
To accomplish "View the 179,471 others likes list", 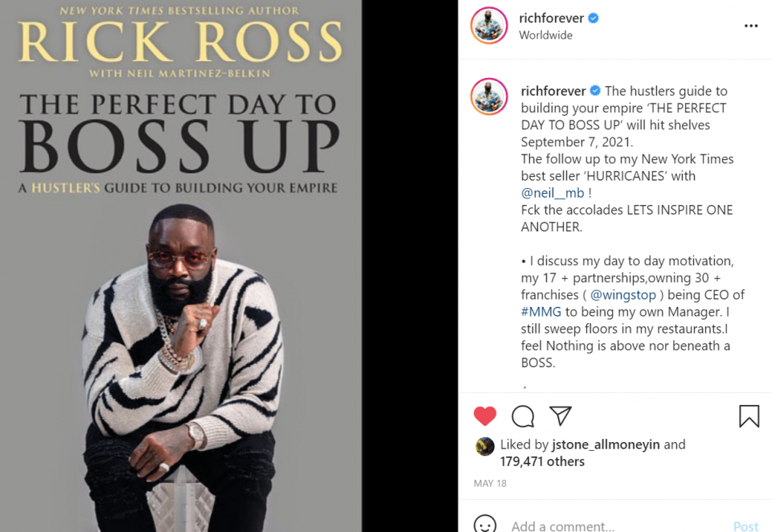I will pyautogui.click(x=542, y=461).
